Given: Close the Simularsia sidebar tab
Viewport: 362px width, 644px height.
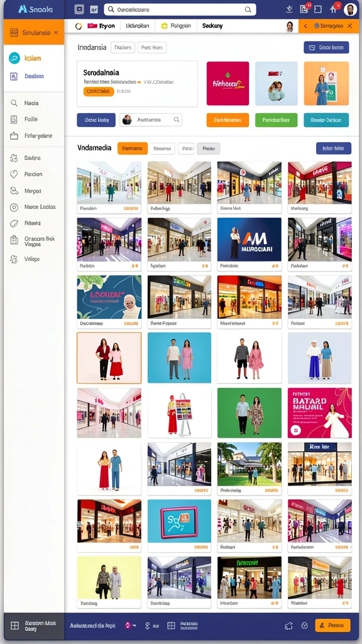Looking at the screenshot, I should click(56, 33).
